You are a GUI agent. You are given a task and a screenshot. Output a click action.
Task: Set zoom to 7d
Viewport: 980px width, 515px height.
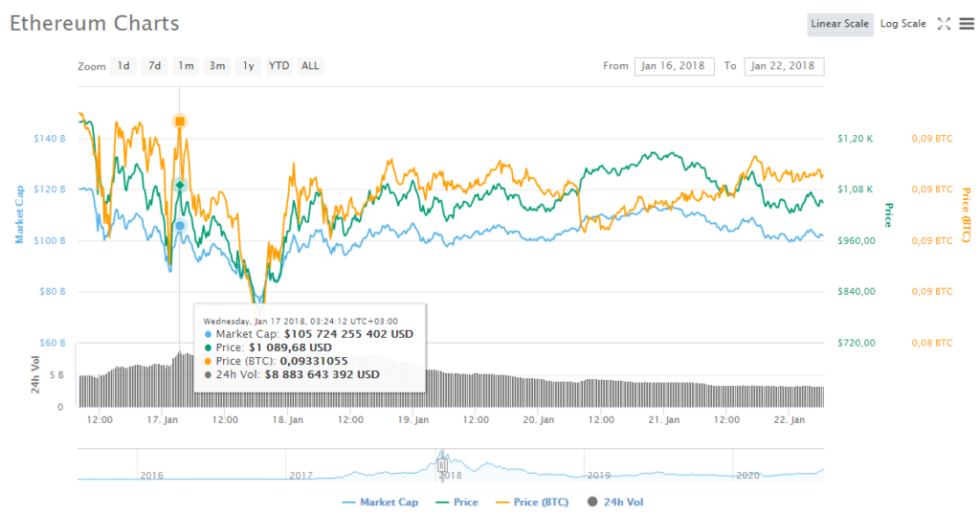click(x=155, y=66)
